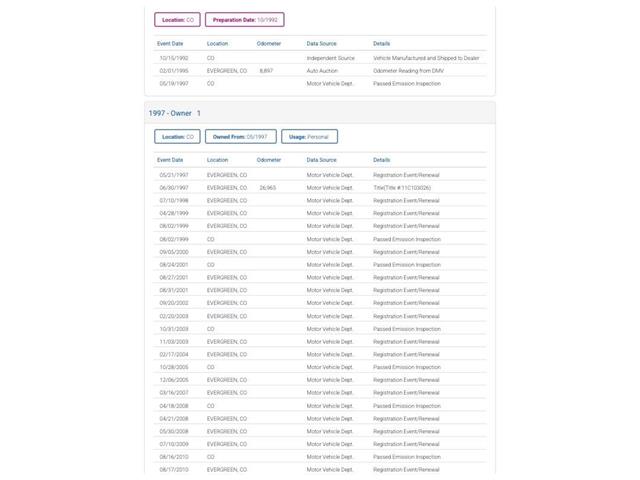Select the 26,965 odometer value

pos(268,187)
